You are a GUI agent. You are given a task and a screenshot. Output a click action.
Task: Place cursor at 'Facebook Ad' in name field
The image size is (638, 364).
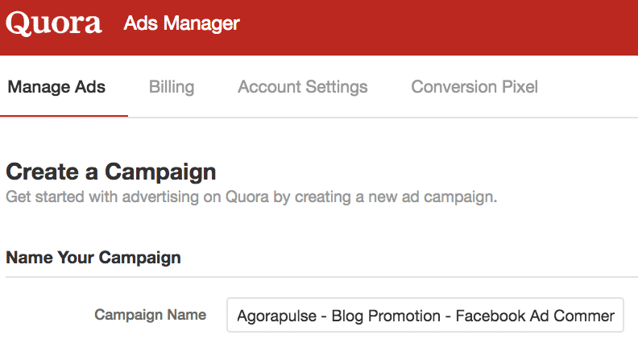[493, 316]
